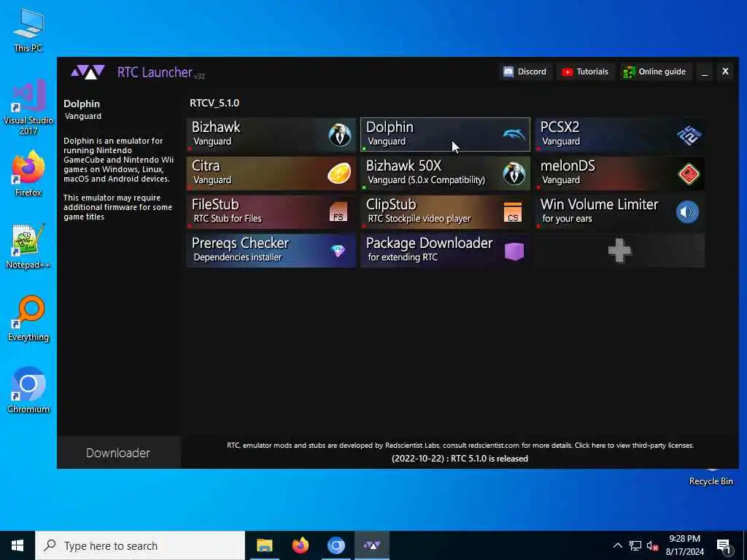747x560 pixels.
Task: Click the RTC 5.1.0 released news text
Action: click(x=460, y=459)
